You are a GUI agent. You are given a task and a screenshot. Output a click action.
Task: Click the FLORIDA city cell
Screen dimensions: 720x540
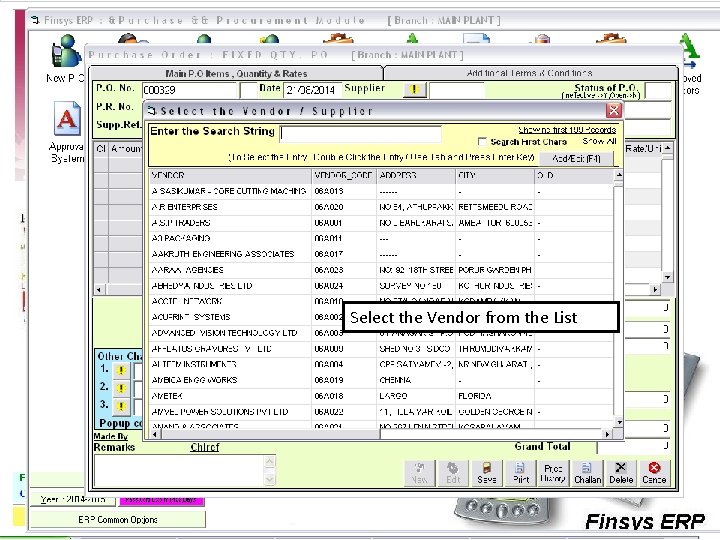pos(495,396)
